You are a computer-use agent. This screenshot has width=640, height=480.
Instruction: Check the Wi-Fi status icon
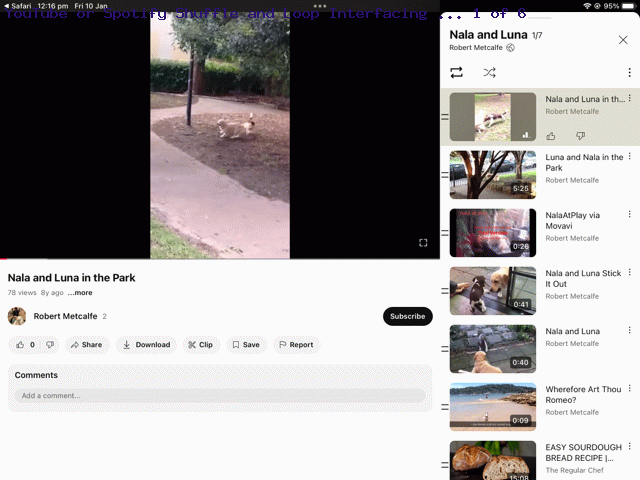(587, 6)
